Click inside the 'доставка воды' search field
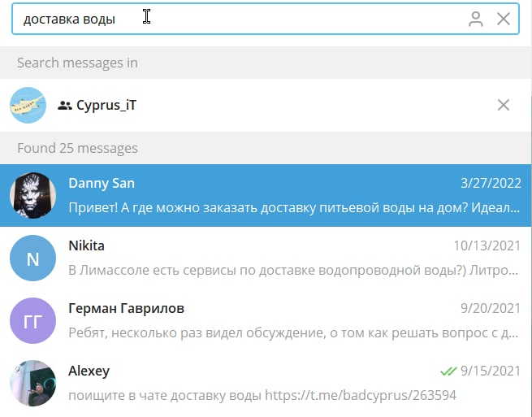 244,20
